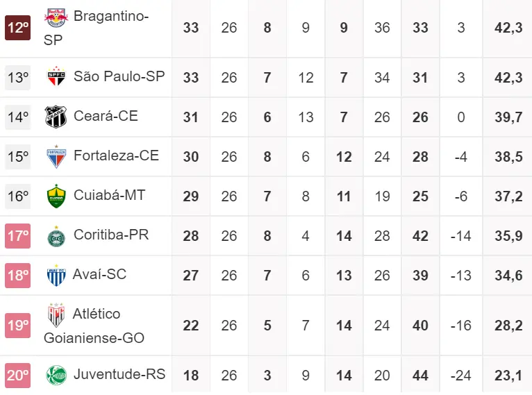
Task: Click the Atlético Goianiense-GO club crest
Action: pos(56,315)
